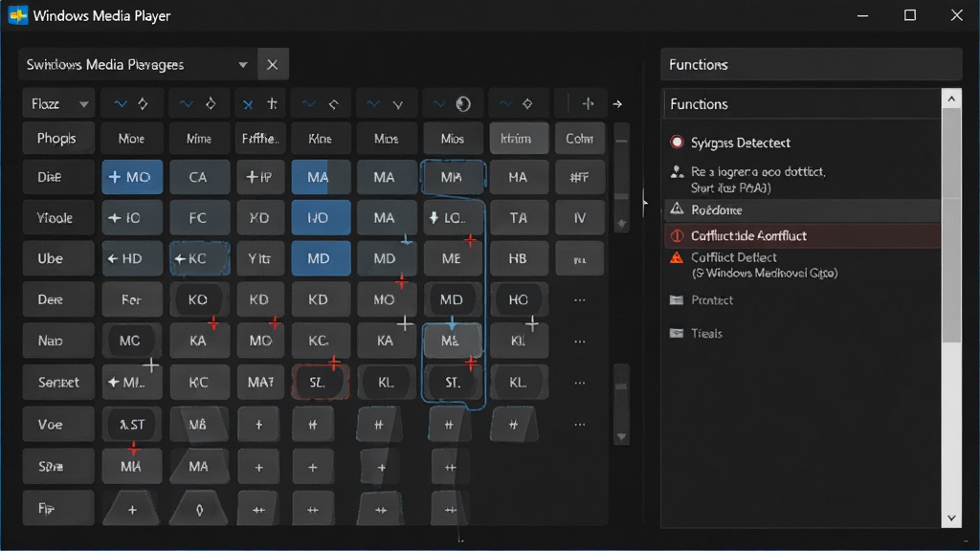Open the Swindows Media Playagees dropdown
This screenshot has height=551, width=980.
click(x=242, y=64)
